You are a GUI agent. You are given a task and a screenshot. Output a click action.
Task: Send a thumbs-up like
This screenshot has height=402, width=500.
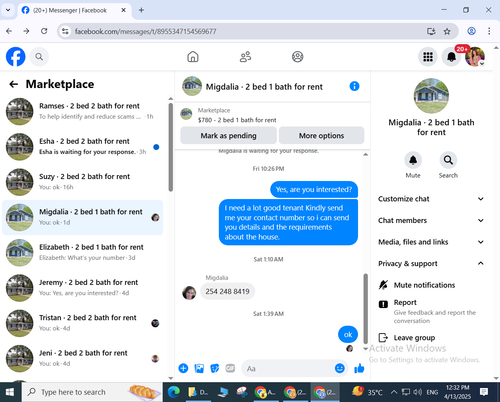click(359, 368)
